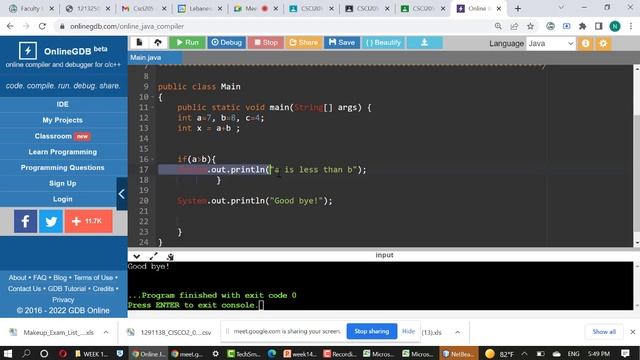Open the Makeup_Exam_List download options chevron
Screen dimensions: 640x360
click(x=106, y=332)
